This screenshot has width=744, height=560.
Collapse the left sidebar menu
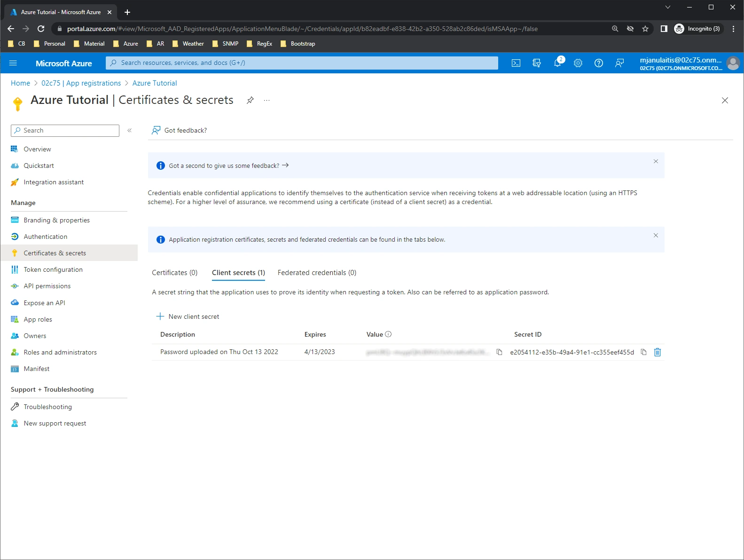point(130,130)
